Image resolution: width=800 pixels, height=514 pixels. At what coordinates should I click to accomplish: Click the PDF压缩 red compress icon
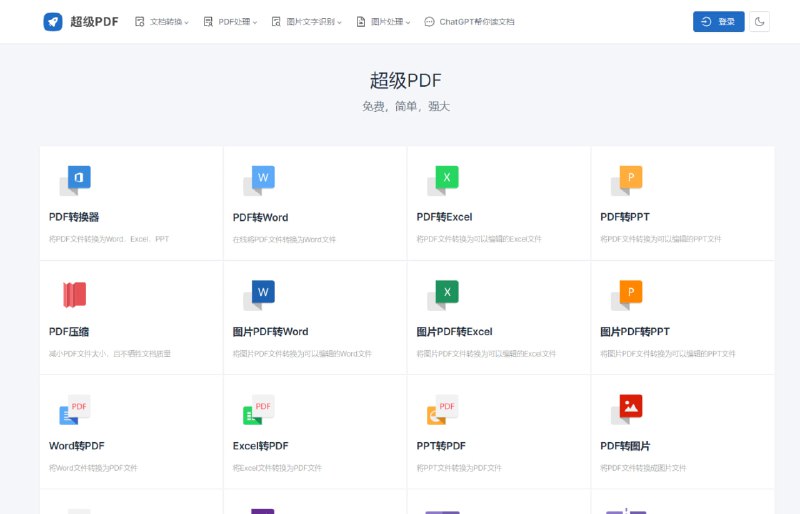click(x=74, y=295)
